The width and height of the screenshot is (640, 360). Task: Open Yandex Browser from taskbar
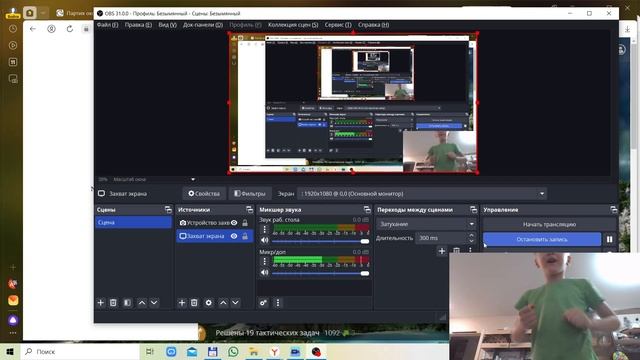[x=275, y=351]
